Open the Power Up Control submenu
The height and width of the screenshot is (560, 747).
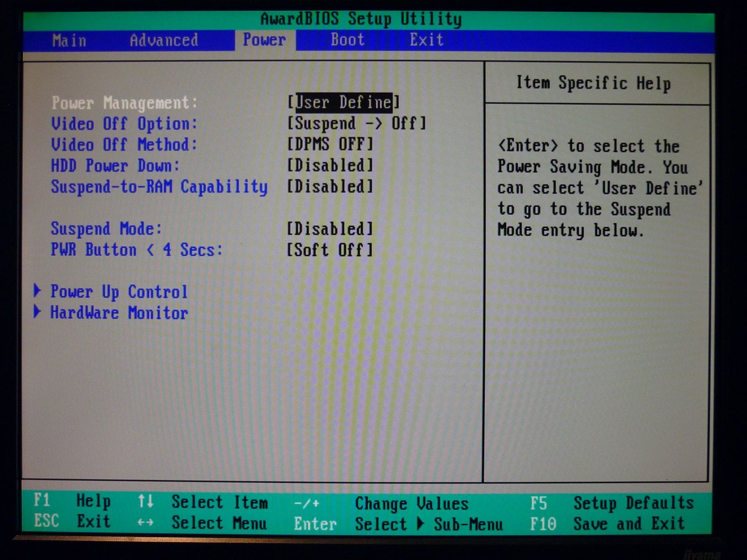pos(119,291)
